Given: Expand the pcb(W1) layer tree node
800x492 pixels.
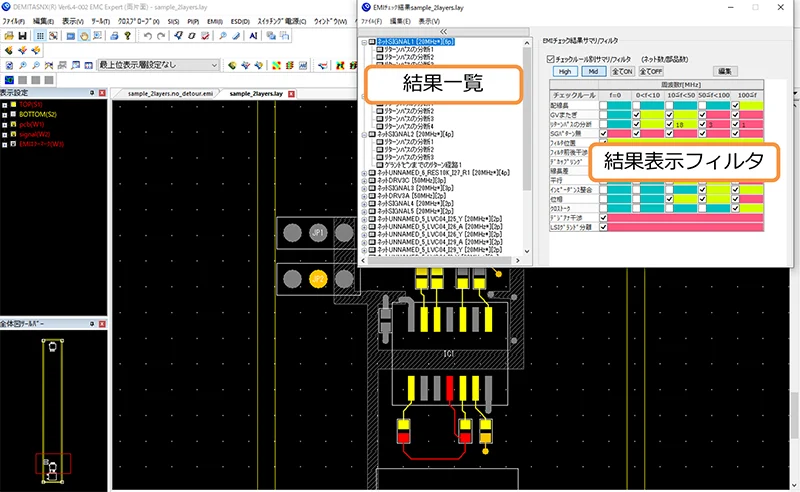Looking at the screenshot, I should [4, 124].
